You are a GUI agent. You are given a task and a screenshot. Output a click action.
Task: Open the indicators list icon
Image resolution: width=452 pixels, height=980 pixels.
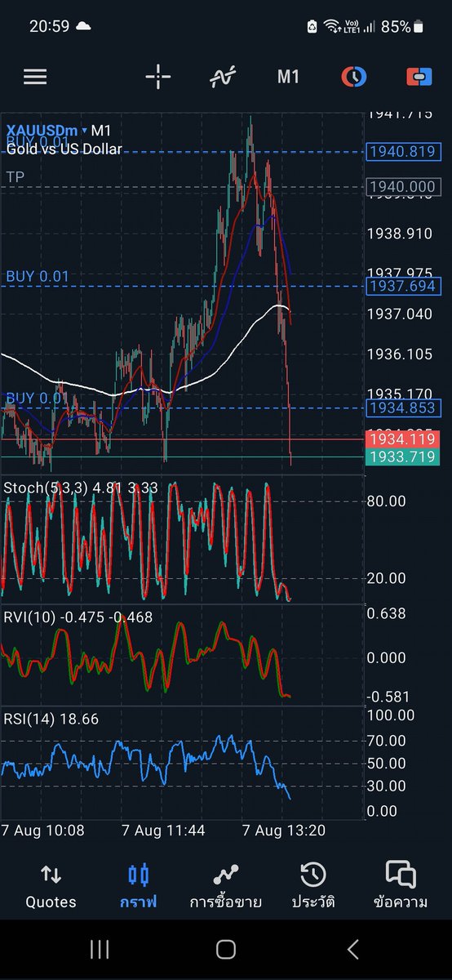222,77
